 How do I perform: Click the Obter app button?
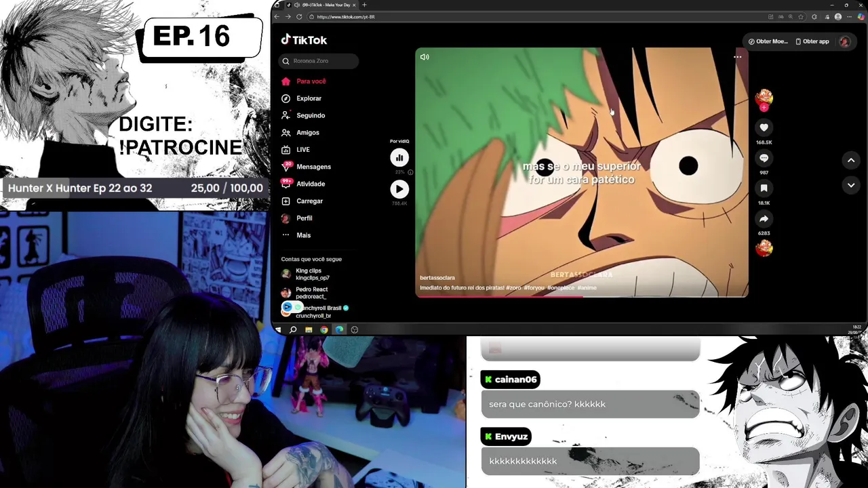(812, 41)
